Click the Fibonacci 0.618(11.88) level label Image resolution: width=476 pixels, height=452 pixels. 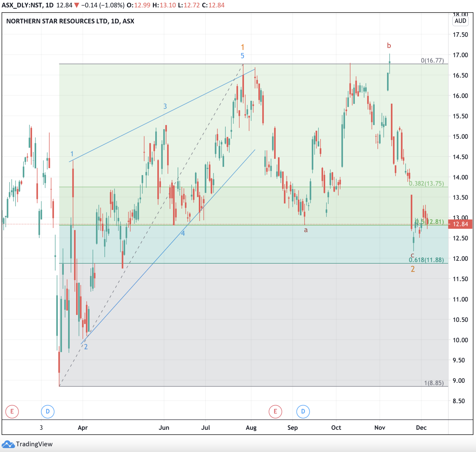pyautogui.click(x=426, y=260)
